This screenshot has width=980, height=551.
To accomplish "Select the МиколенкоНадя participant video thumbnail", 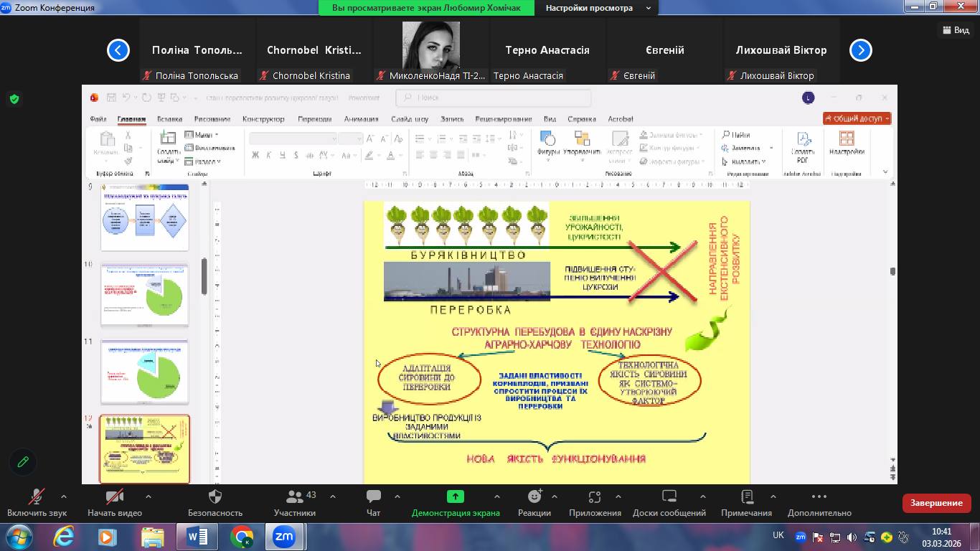I will (x=430, y=46).
